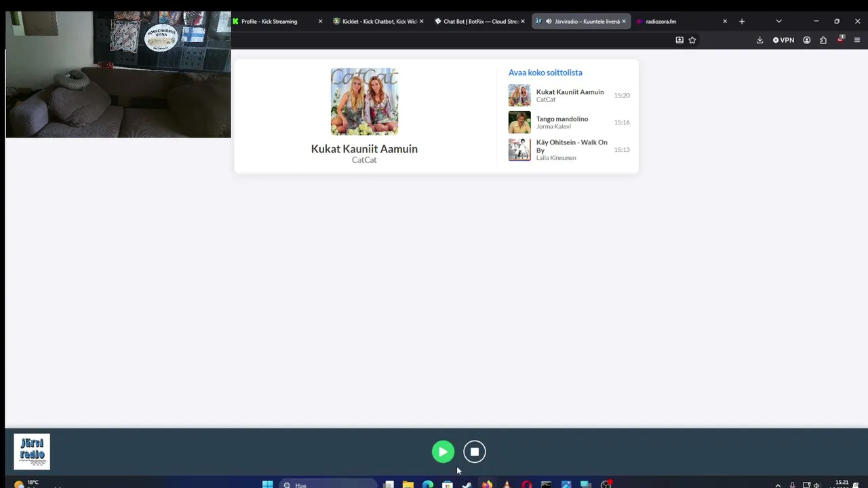The image size is (868, 488).
Task: Click the CatCat album cover artwork
Action: (x=364, y=102)
